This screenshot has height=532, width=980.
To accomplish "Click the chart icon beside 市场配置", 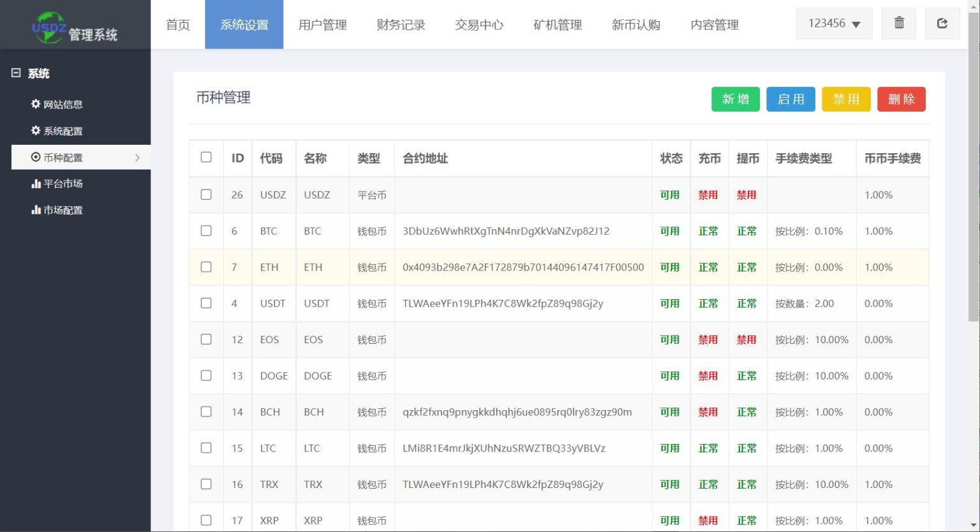I will (36, 210).
